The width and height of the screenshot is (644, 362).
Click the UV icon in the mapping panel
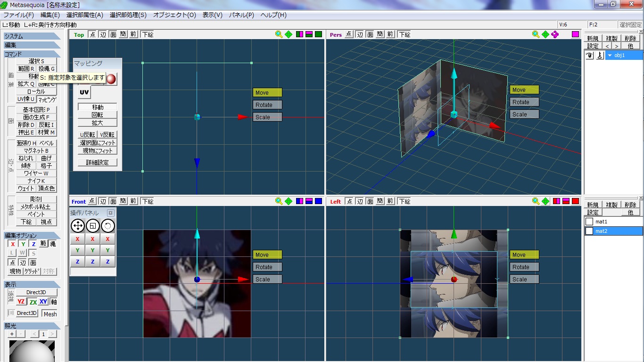click(84, 92)
